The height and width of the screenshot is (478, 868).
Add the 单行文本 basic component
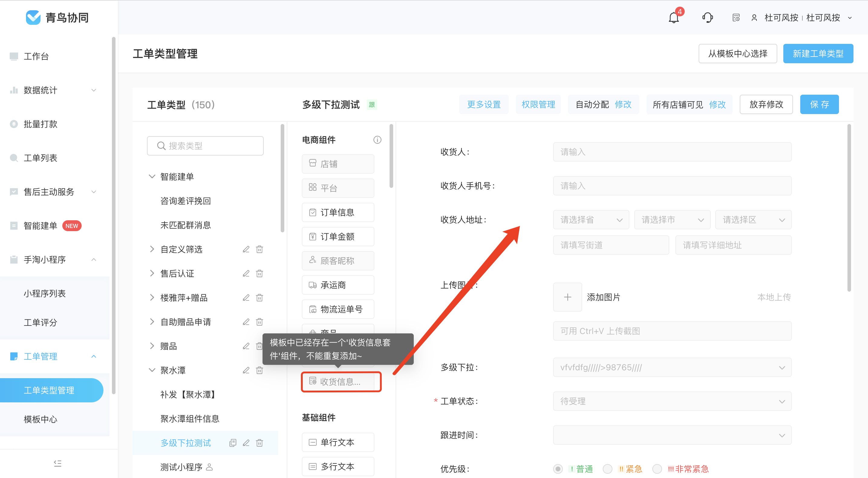point(338,442)
